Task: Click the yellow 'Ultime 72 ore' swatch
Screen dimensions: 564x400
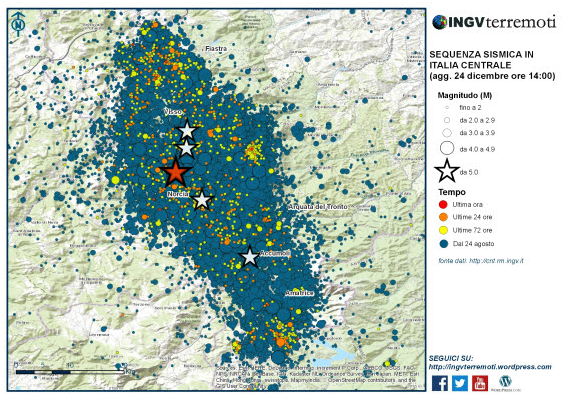Action: (444, 230)
